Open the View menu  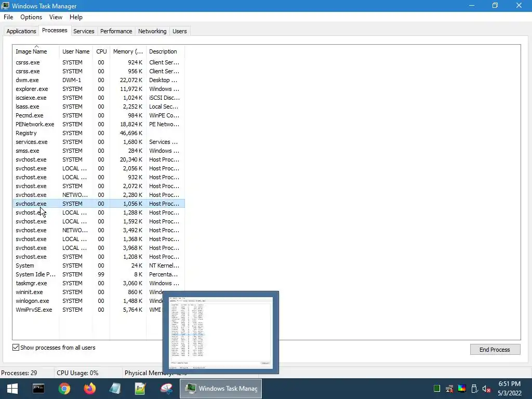56,17
